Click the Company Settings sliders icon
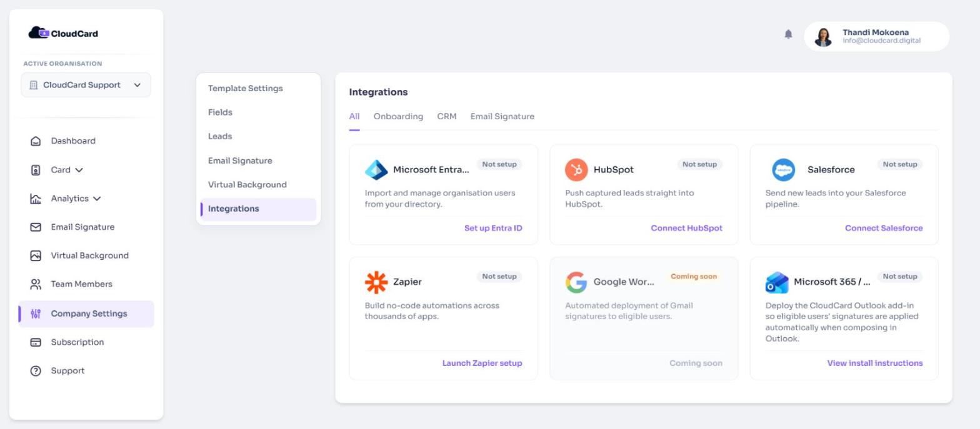980x429 pixels. click(36, 313)
